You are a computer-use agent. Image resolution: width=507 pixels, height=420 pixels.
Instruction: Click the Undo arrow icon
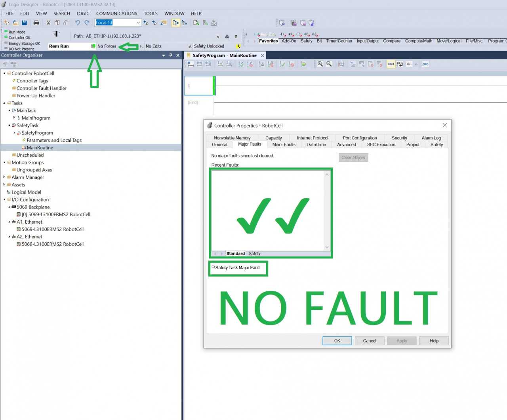point(78,23)
